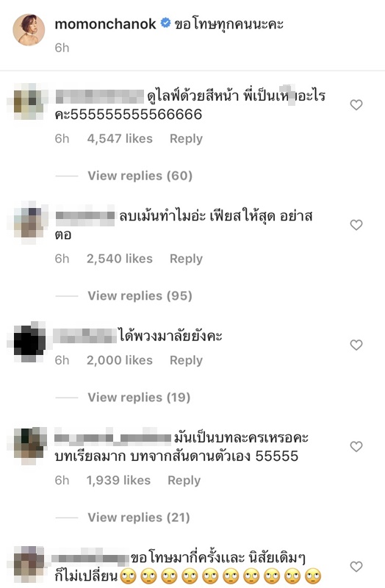Open the momonchanok username link
This screenshot has width=385, height=588.
(x=105, y=24)
